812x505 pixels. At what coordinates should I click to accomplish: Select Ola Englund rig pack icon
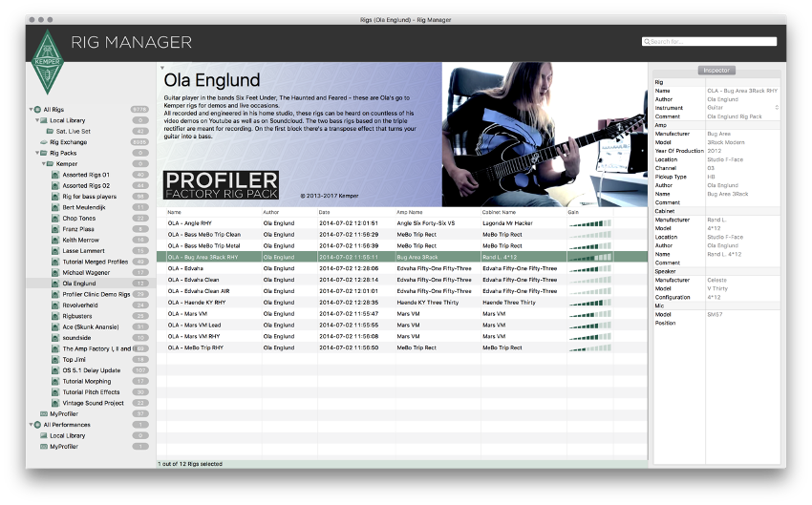point(55,284)
